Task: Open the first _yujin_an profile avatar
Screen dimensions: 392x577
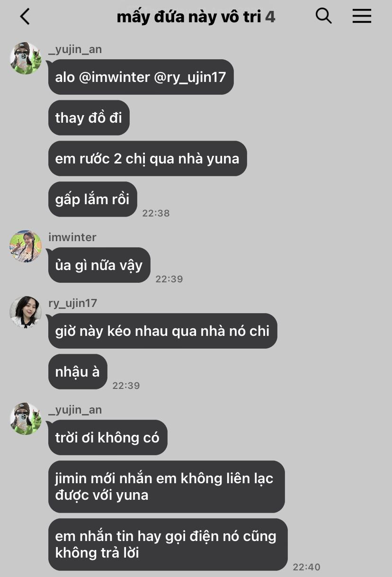Action: point(26,58)
